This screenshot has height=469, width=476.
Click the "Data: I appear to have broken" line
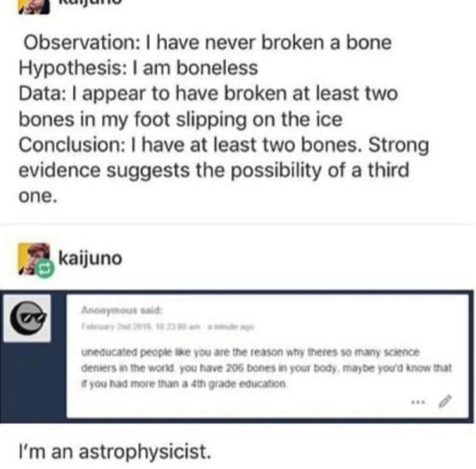[209, 94]
